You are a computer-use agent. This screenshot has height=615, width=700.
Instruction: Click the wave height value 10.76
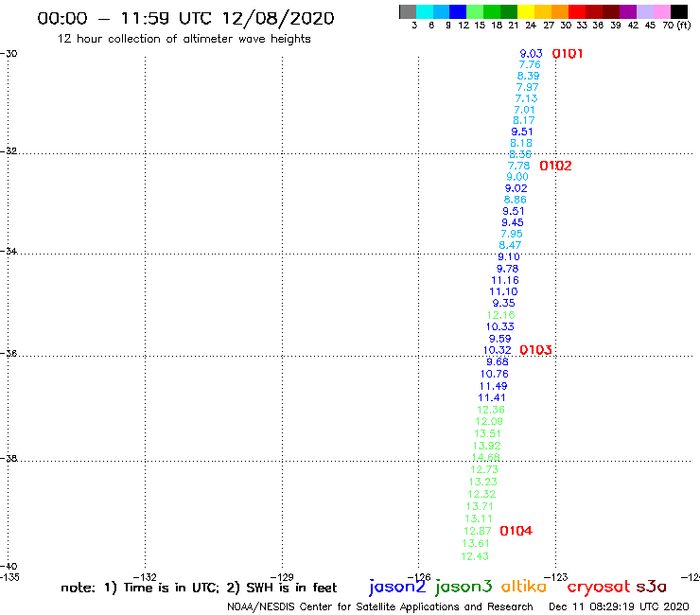click(x=495, y=375)
